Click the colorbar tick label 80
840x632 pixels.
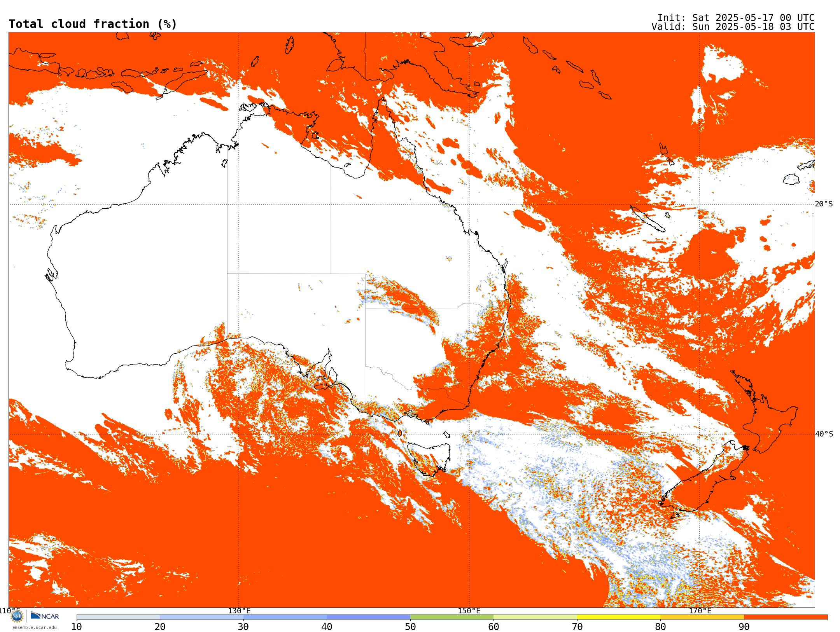pyautogui.click(x=660, y=627)
